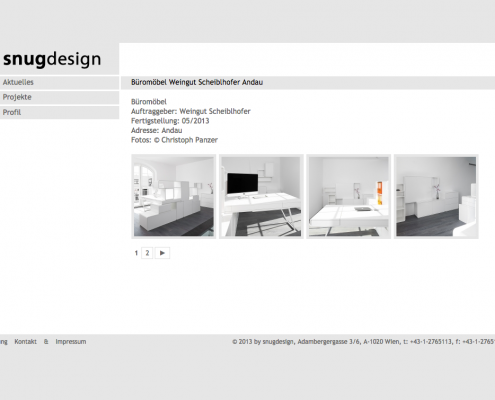Open the Projekte menu item

click(59, 97)
